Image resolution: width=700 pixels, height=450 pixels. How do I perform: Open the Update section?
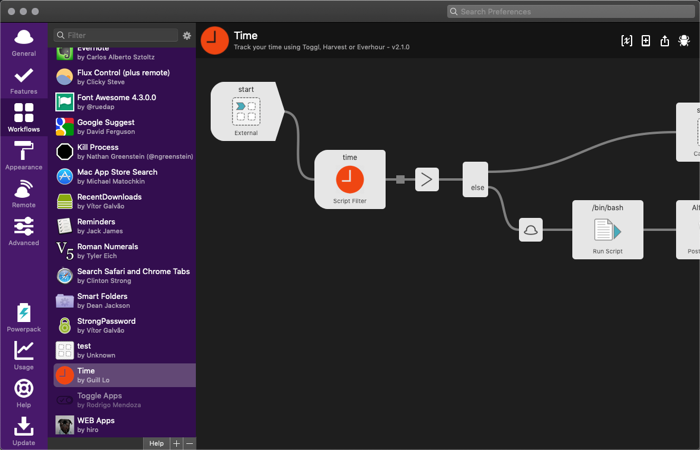24,431
